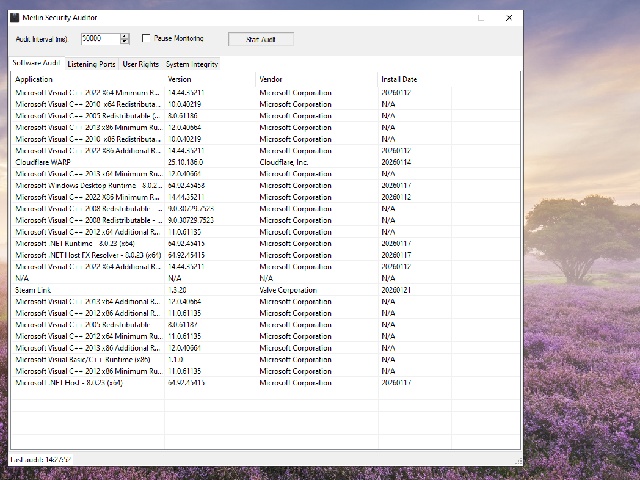640x480 pixels.
Task: Switch to the Software Audit tab
Action: [x=36, y=63]
